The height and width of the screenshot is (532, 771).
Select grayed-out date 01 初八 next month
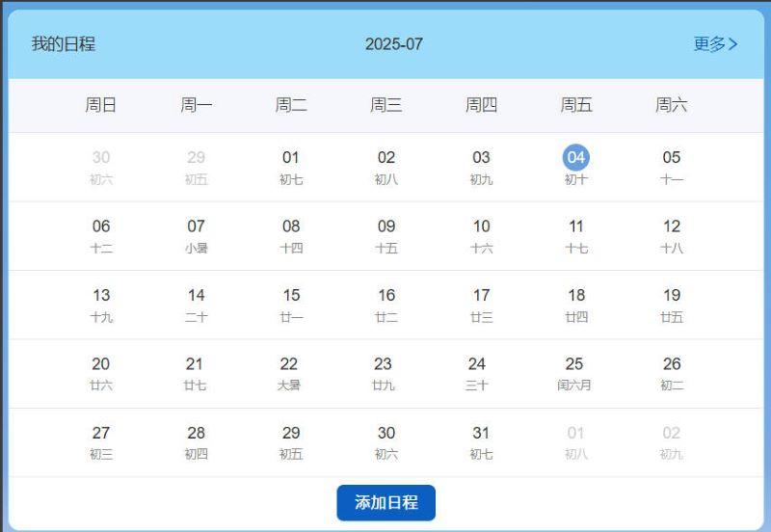point(575,442)
